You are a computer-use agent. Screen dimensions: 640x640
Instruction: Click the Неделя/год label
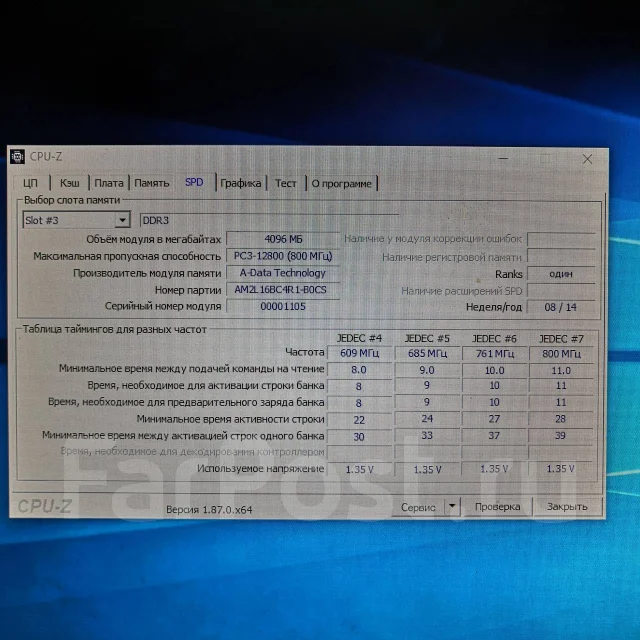click(x=494, y=307)
